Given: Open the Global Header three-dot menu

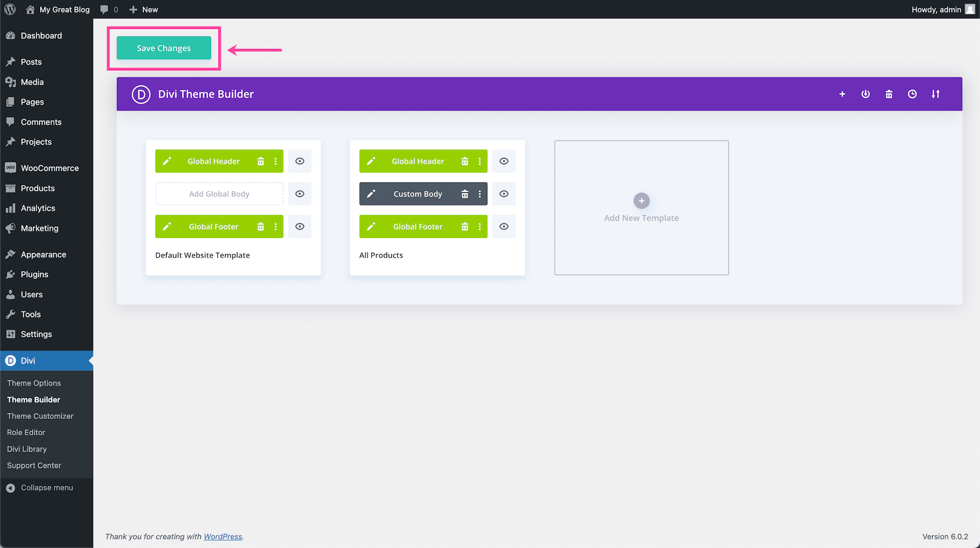Looking at the screenshot, I should click(x=275, y=161).
